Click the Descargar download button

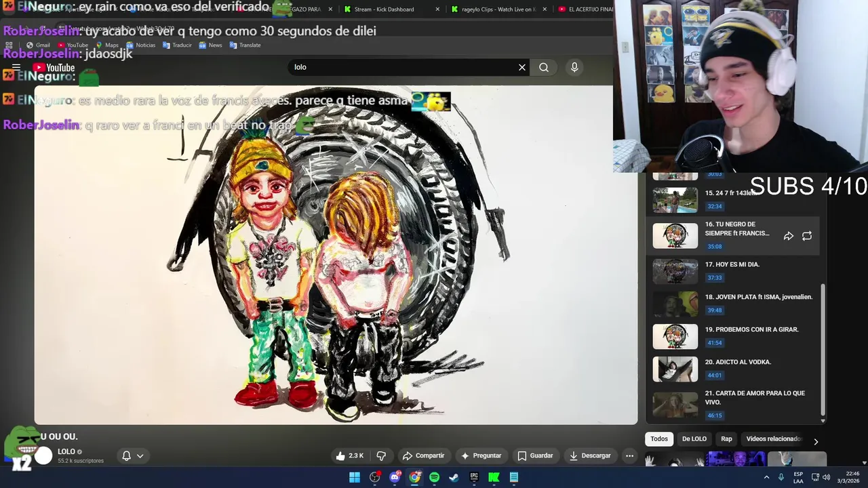(x=590, y=455)
